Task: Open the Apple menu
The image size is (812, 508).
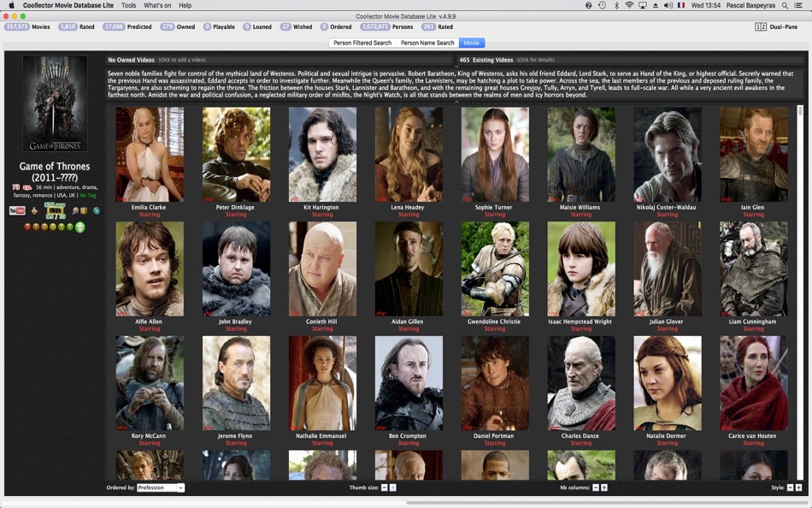Action: (11, 5)
